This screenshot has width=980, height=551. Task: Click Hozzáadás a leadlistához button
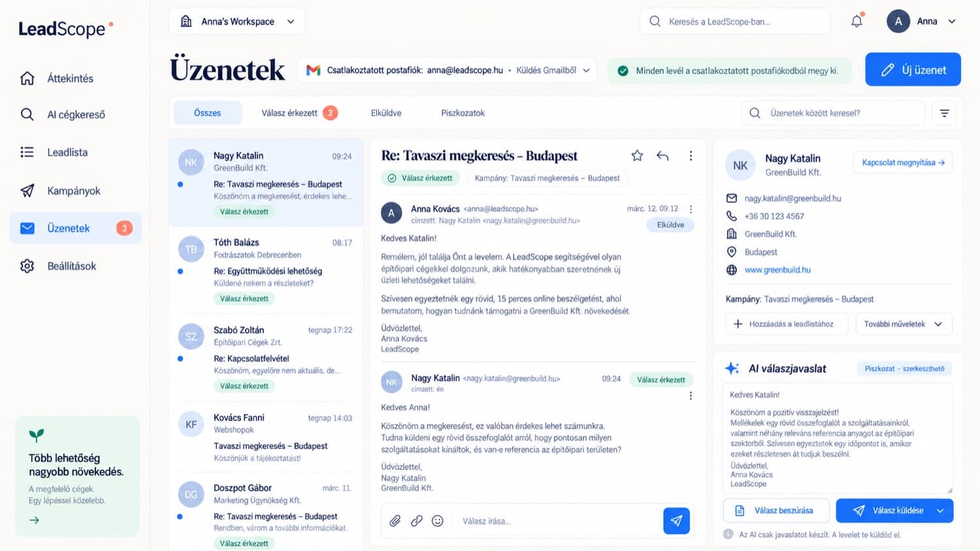787,324
